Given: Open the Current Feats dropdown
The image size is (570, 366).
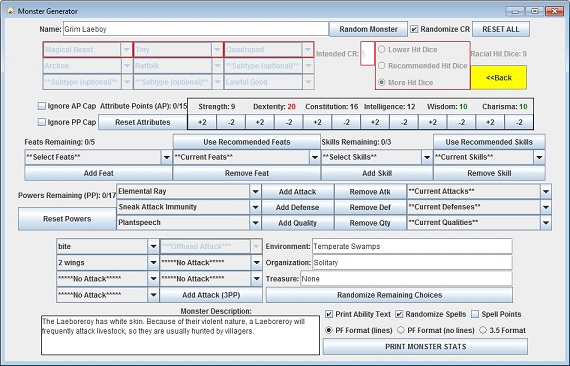Looking at the screenshot, I should [x=315, y=157].
